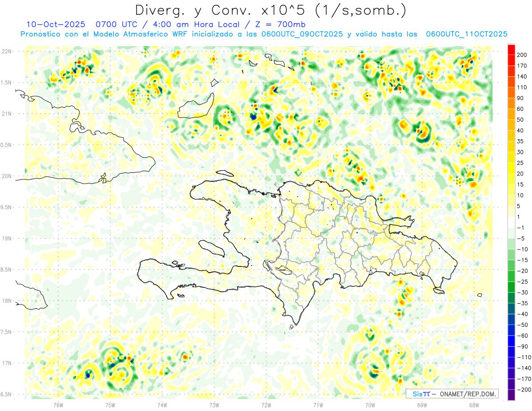
Task: Click the -200 label on the color scale
Action: tap(522, 389)
